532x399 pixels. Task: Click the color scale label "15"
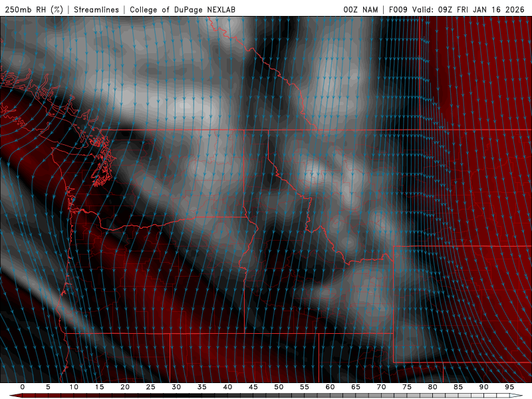(x=99, y=387)
